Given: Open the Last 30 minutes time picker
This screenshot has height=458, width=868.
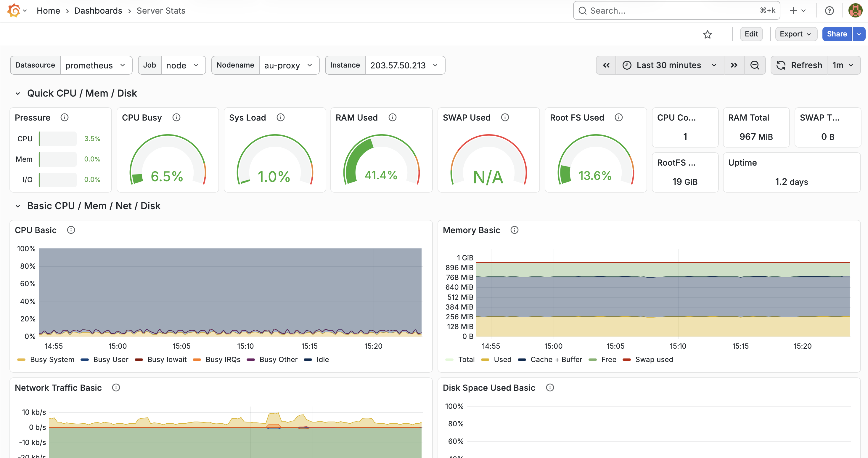Looking at the screenshot, I should (669, 65).
